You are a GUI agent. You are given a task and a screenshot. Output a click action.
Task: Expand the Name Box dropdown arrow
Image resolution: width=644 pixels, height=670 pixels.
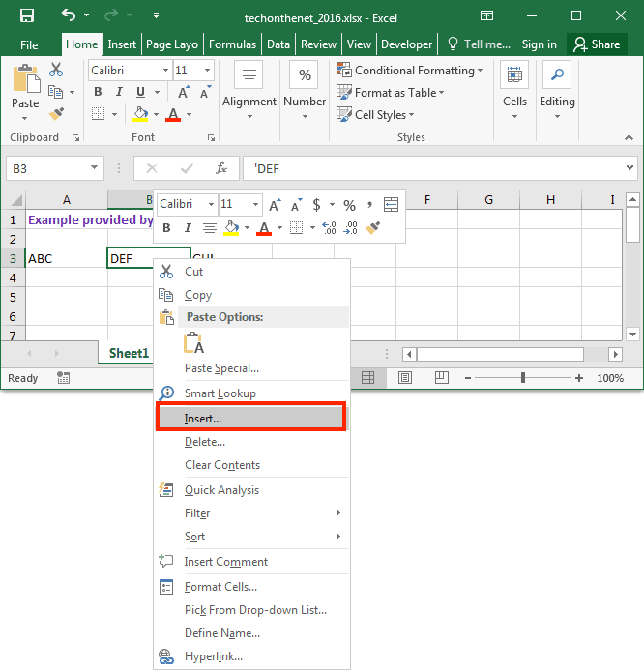[95, 168]
